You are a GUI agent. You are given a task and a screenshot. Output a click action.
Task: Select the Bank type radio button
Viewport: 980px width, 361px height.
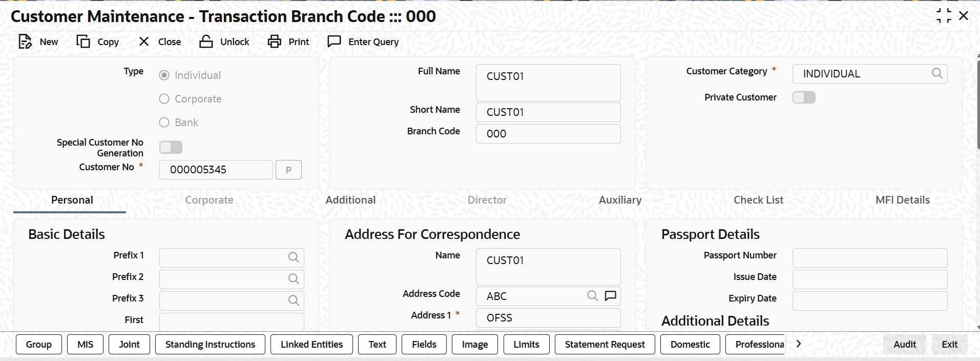tap(164, 123)
